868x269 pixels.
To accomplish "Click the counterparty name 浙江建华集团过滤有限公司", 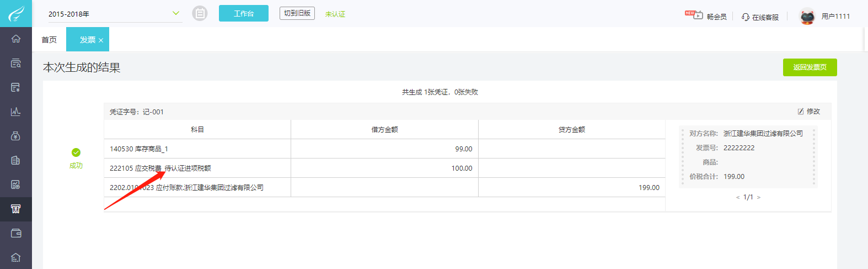I will point(763,134).
